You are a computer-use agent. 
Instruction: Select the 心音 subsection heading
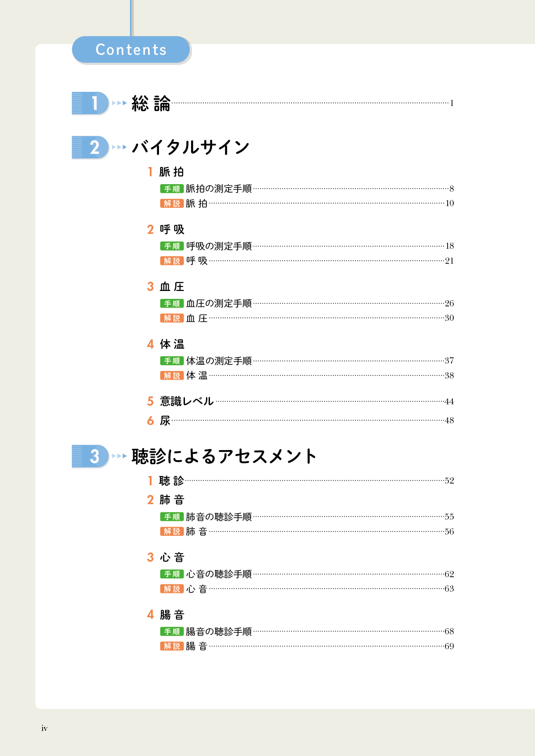[172, 557]
